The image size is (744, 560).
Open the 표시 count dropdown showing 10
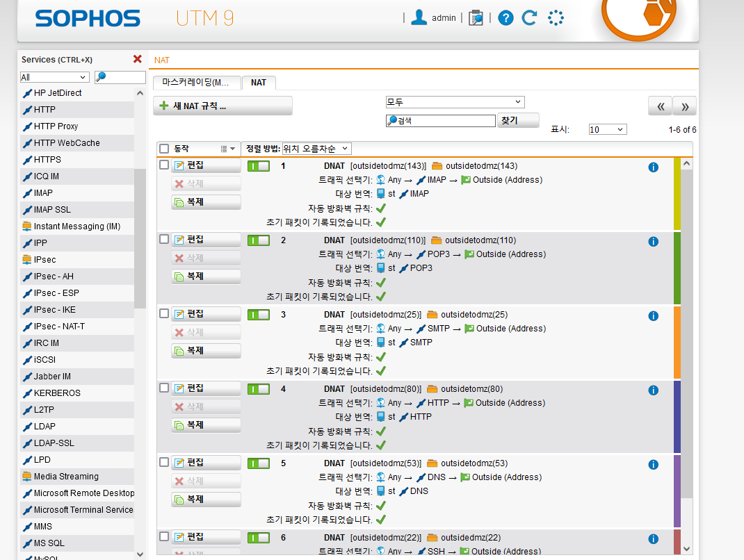(607, 129)
